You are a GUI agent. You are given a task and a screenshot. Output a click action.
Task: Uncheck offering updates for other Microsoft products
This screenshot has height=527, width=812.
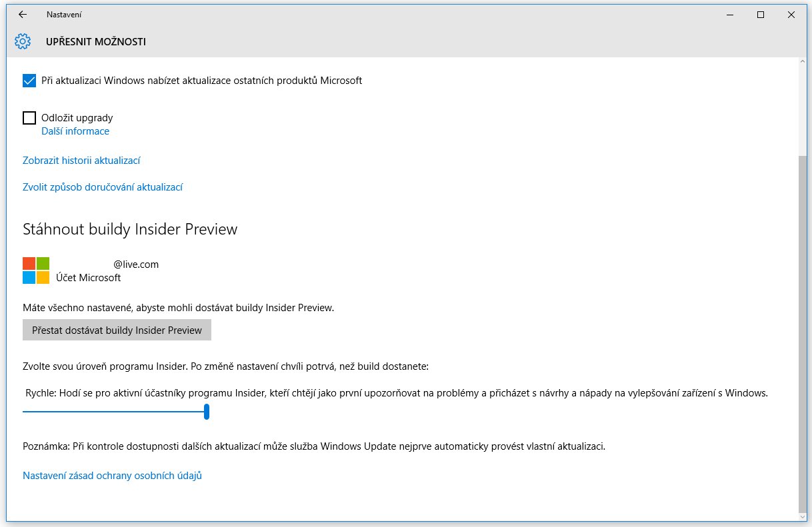click(x=29, y=81)
